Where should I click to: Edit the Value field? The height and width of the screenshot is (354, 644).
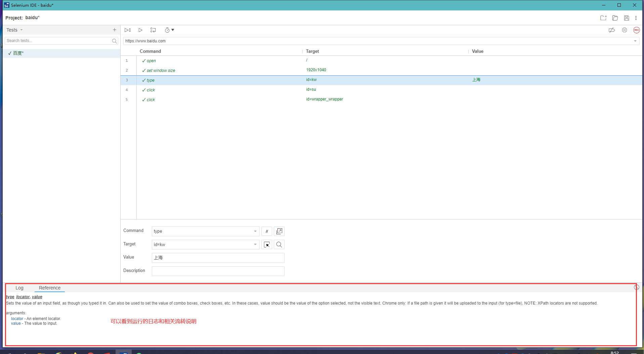tap(218, 258)
